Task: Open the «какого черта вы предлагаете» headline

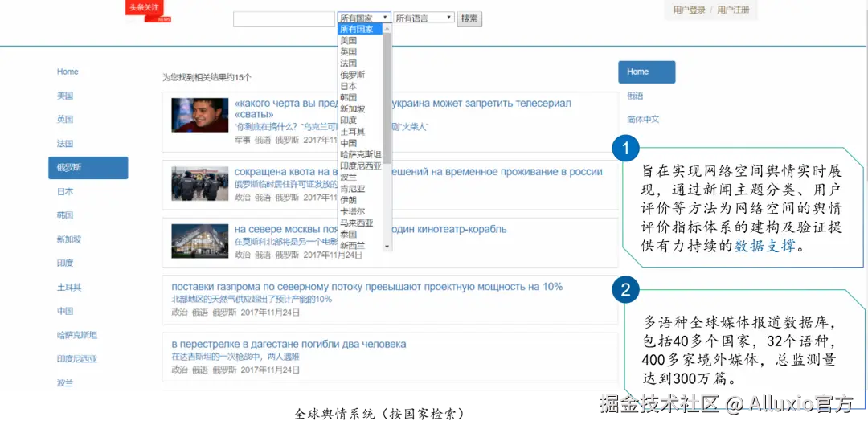Action: [403, 108]
